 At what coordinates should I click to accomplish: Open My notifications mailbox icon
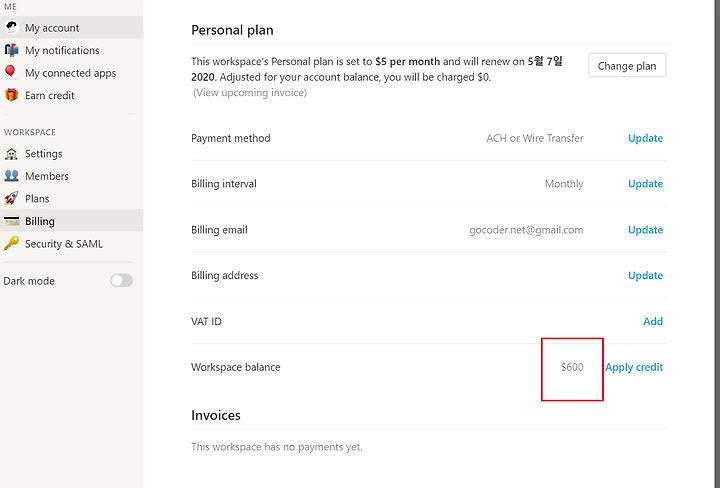(x=11, y=50)
